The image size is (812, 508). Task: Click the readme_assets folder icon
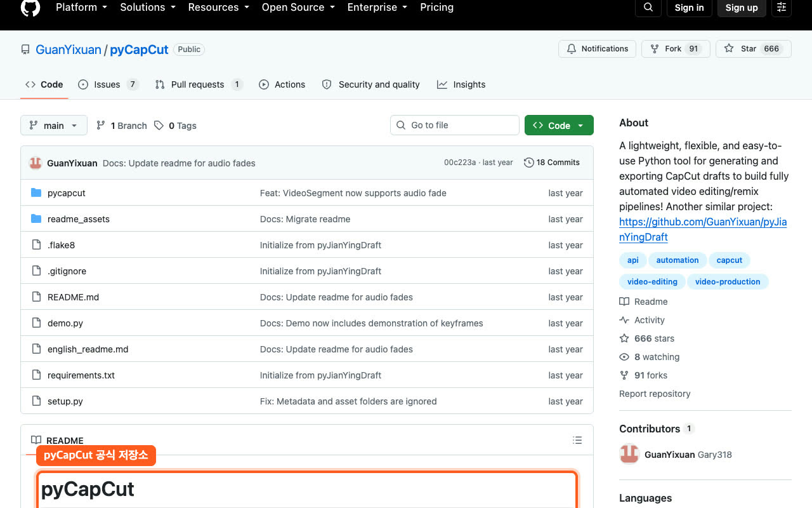pos(36,219)
